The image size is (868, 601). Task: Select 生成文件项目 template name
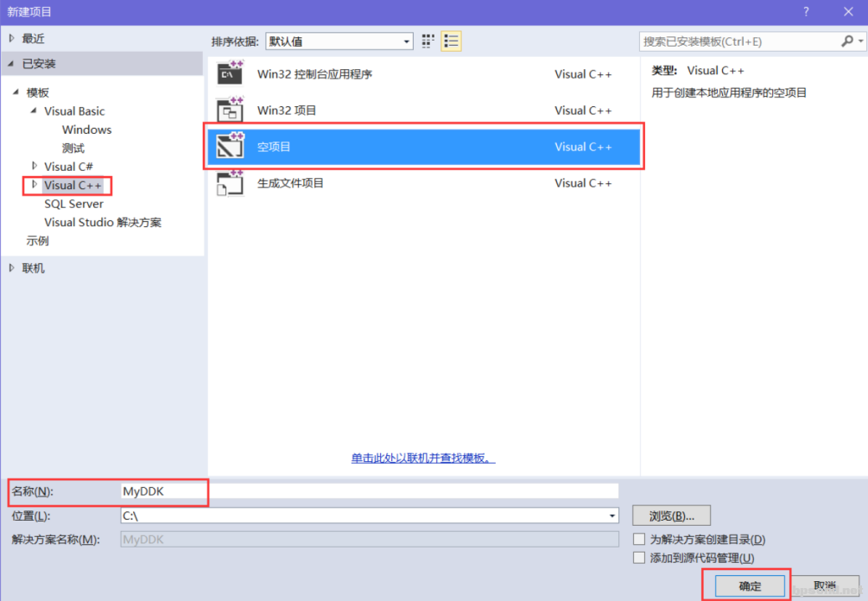[x=290, y=183]
